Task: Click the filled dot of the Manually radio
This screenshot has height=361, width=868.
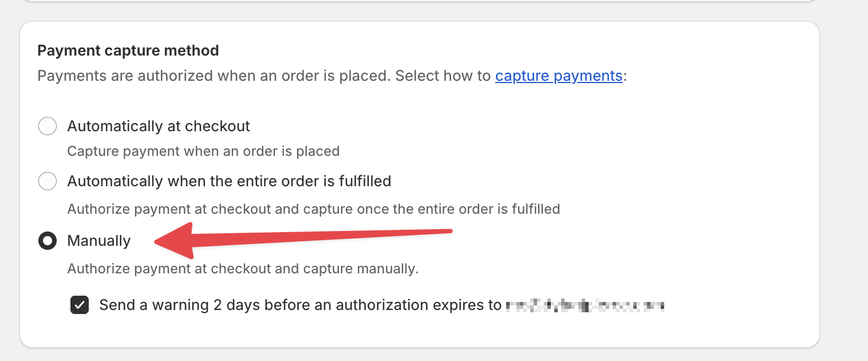Action: [x=48, y=241]
